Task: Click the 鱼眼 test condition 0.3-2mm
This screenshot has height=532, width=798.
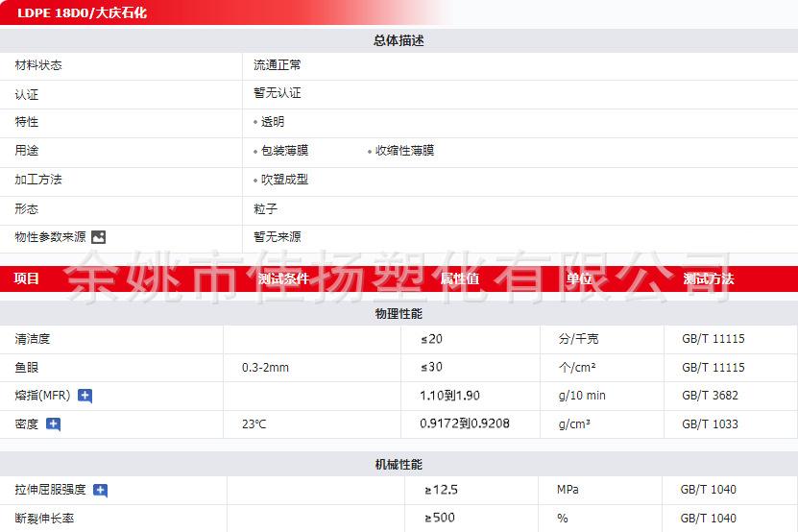Action: pos(266,368)
